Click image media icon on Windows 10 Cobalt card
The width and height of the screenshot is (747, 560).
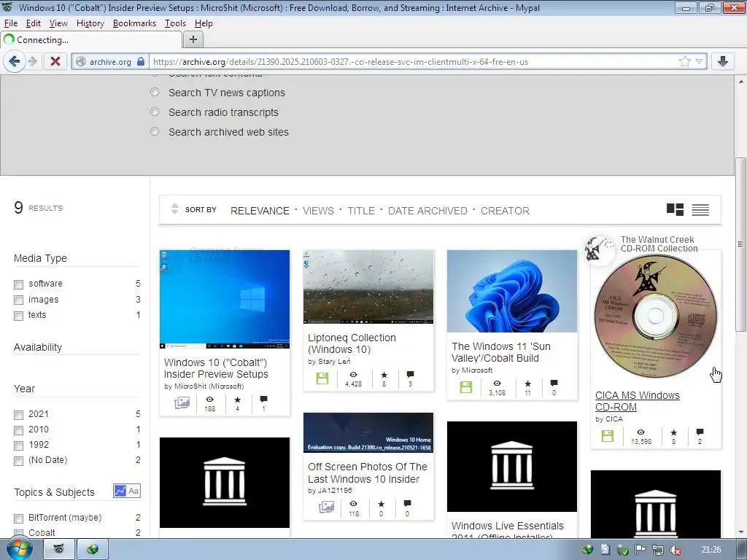coord(182,402)
